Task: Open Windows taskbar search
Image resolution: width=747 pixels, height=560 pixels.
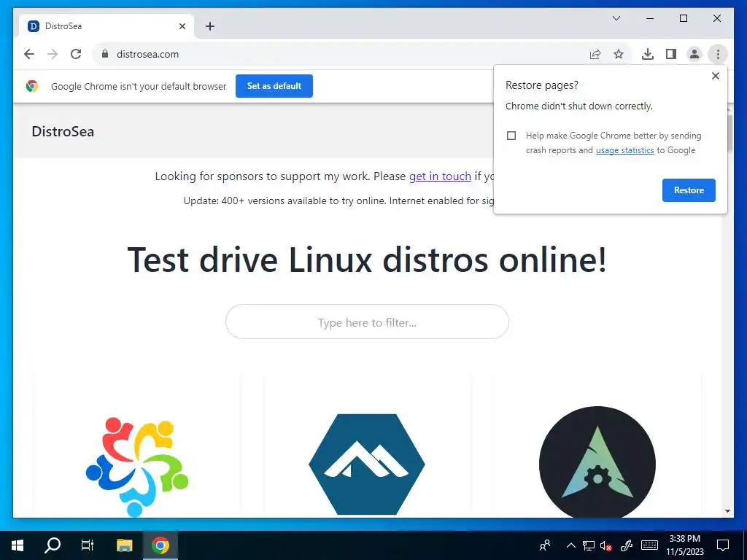Action: tap(53, 545)
